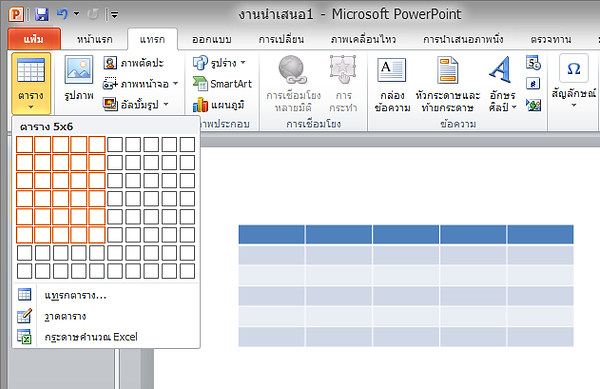
Task: Click the Excel spreadsheet icon in menu
Action: pos(25,337)
